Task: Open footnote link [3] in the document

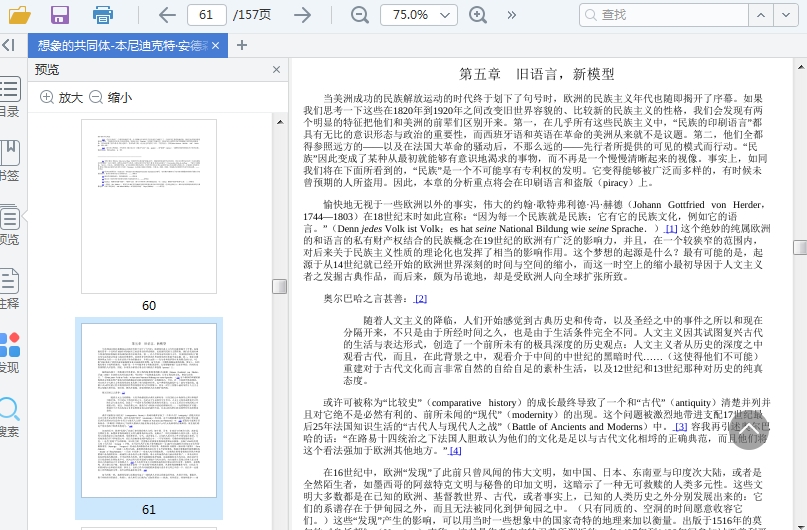Action: (x=681, y=427)
